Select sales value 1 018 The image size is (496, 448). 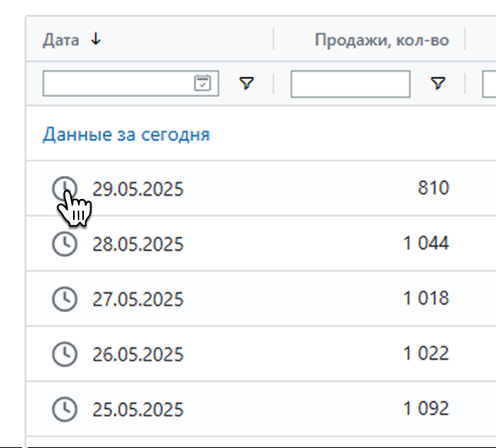[x=426, y=298]
